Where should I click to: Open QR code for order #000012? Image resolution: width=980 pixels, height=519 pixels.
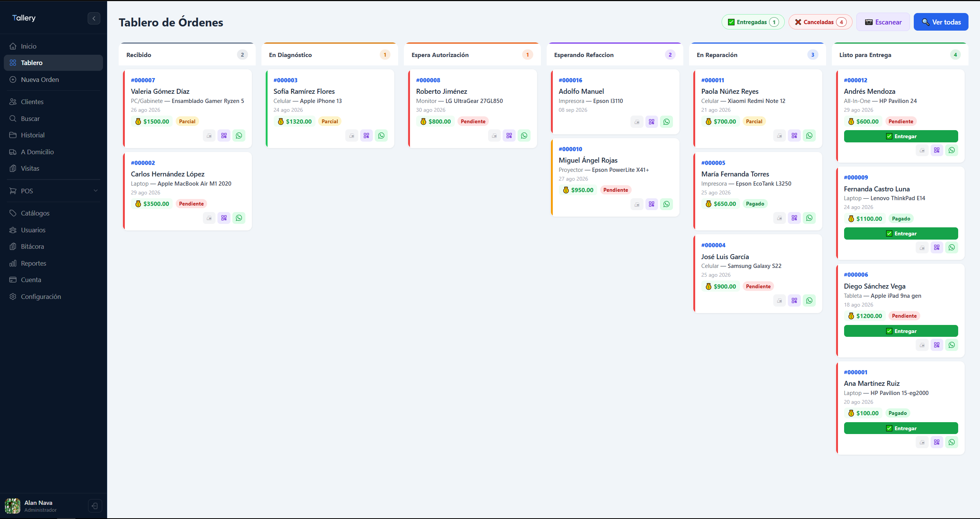937,150
